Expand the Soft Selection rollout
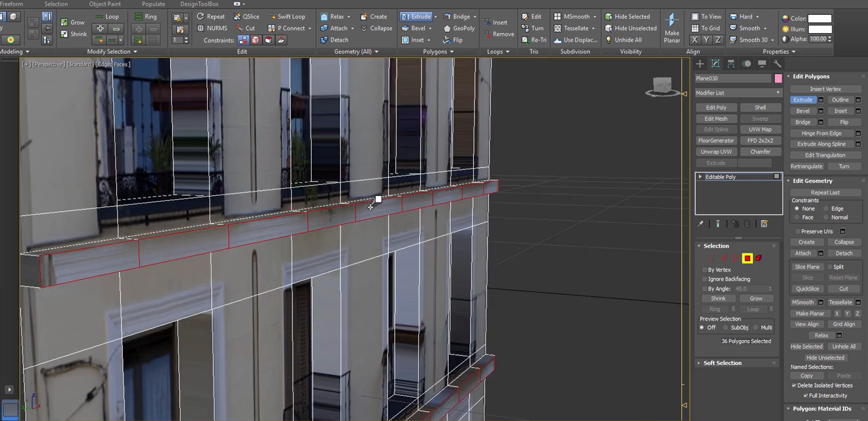This screenshot has width=868, height=421. point(722,363)
